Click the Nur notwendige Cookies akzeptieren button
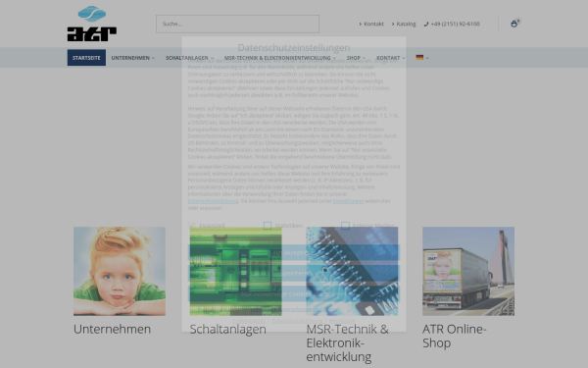This screenshot has height=368, width=588. (x=294, y=294)
